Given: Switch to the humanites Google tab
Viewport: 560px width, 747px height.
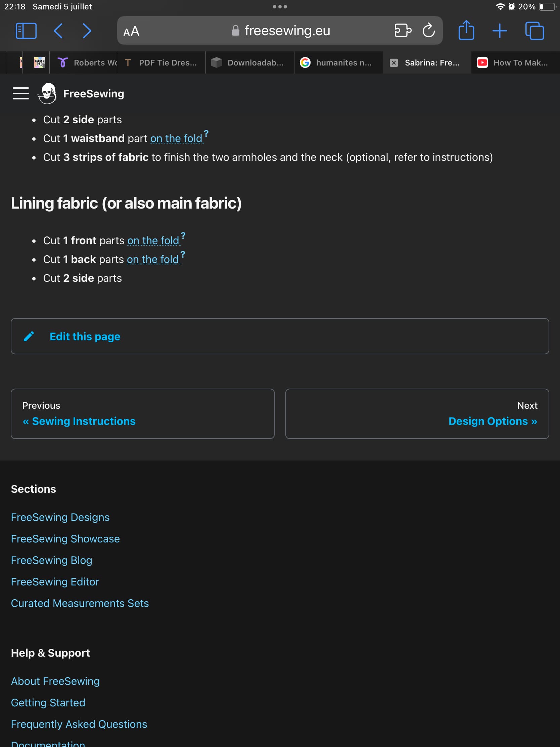Looking at the screenshot, I should [338, 62].
